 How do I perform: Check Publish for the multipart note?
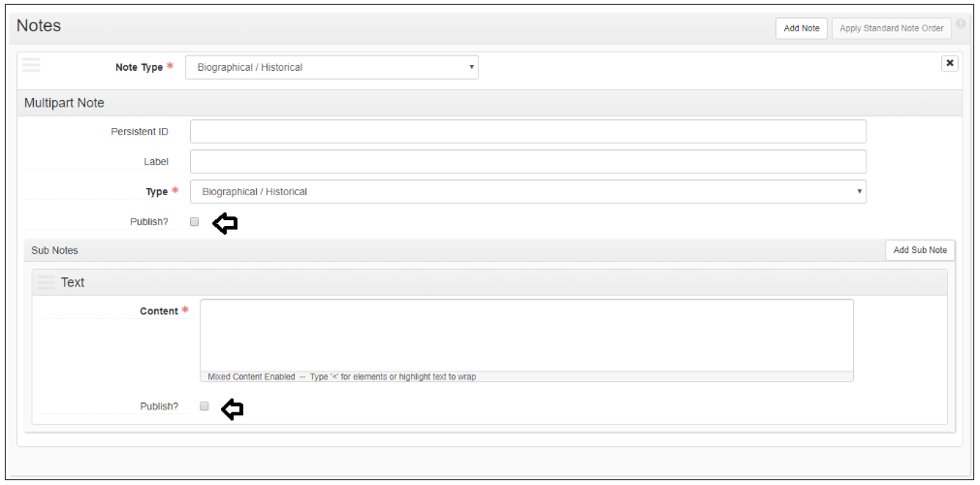click(x=195, y=221)
